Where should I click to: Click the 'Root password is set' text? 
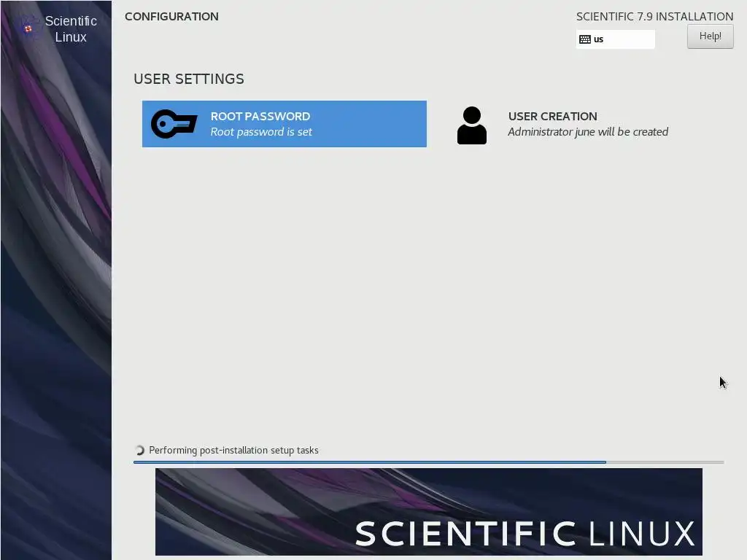click(x=261, y=132)
